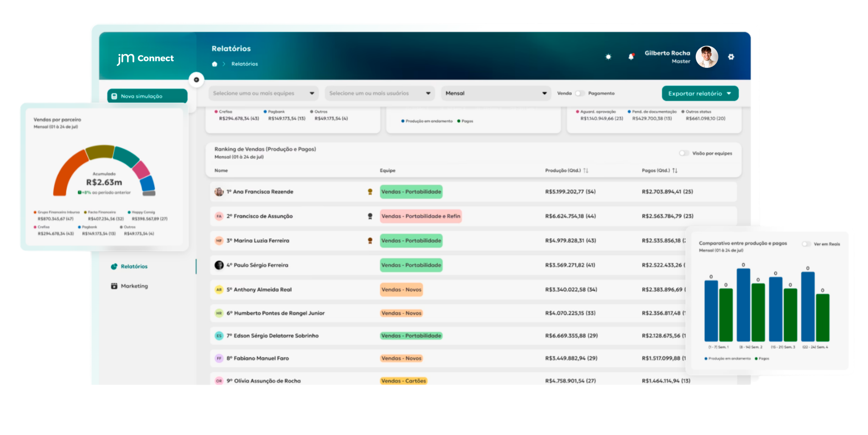Toggle the Venda / Pagamento switch
The width and height of the screenshot is (868, 435).
pyautogui.click(x=580, y=93)
